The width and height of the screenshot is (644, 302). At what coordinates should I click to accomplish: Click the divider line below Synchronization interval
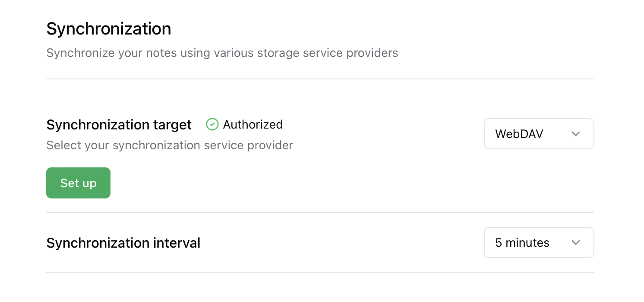point(320,272)
